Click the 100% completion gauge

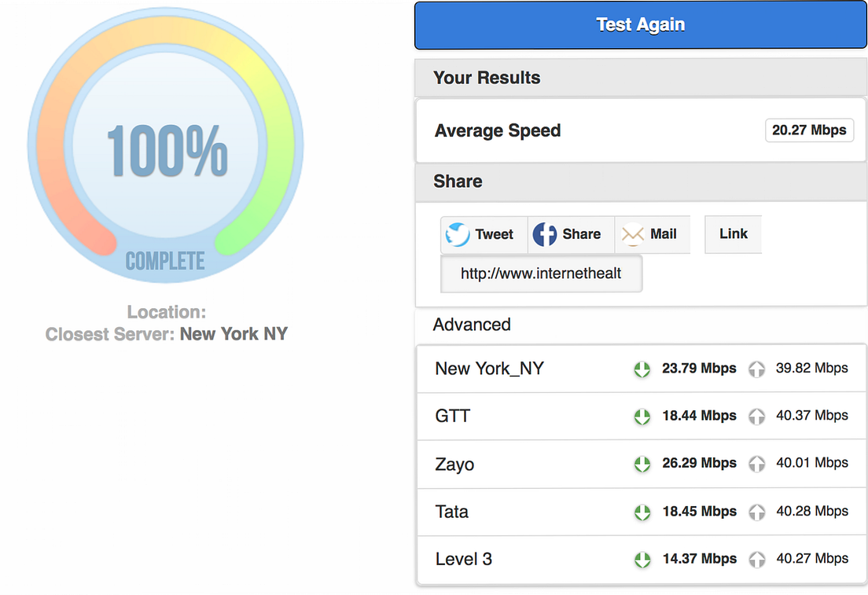(165, 149)
